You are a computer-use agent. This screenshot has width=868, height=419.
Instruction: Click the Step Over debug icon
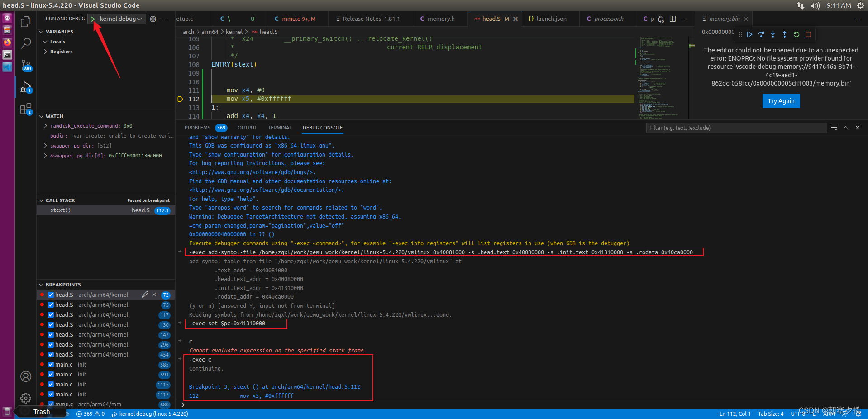pyautogui.click(x=761, y=34)
